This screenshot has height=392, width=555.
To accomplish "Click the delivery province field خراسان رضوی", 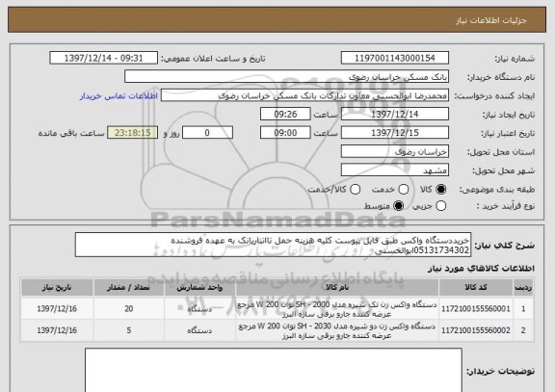I will pyautogui.click(x=395, y=151).
